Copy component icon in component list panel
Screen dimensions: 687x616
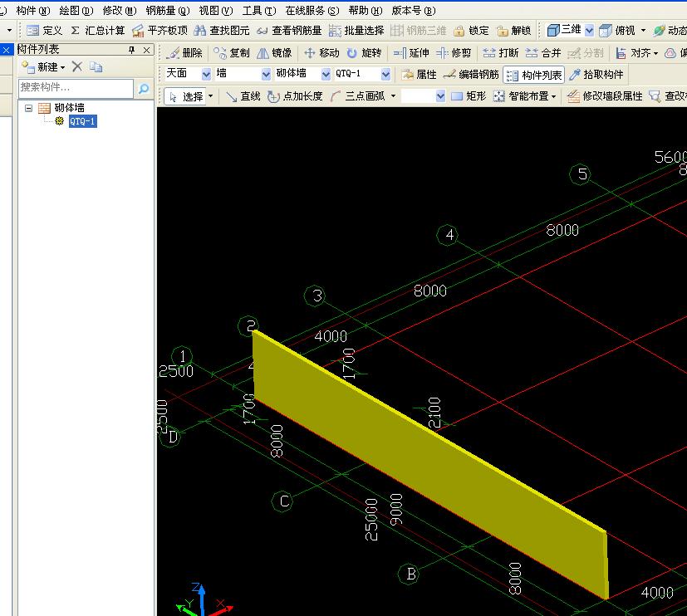[x=96, y=66]
